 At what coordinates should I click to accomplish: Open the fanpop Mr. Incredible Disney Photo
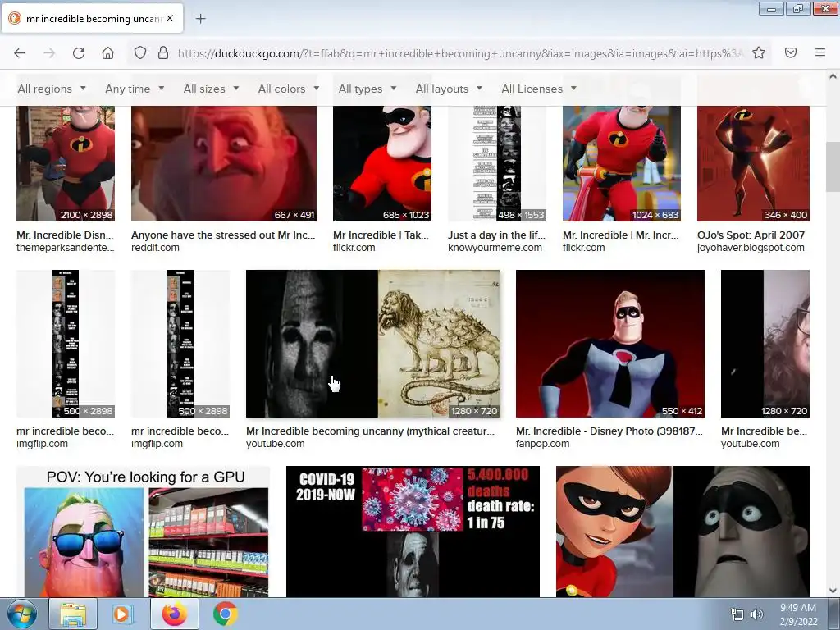(610, 344)
